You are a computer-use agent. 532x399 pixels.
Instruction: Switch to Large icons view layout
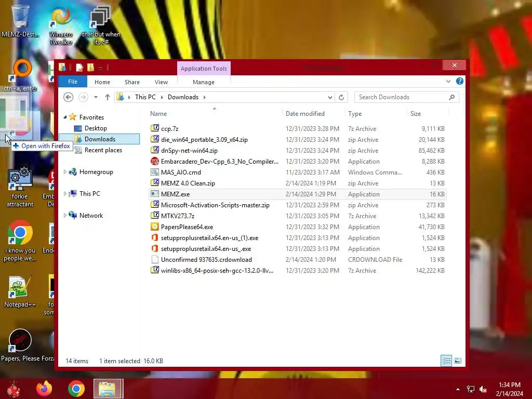(x=458, y=361)
